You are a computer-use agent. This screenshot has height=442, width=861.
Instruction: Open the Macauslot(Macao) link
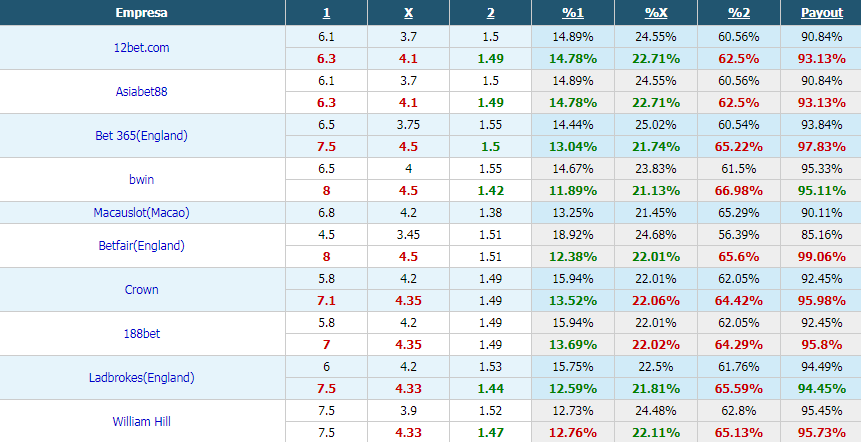pyautogui.click(x=142, y=212)
